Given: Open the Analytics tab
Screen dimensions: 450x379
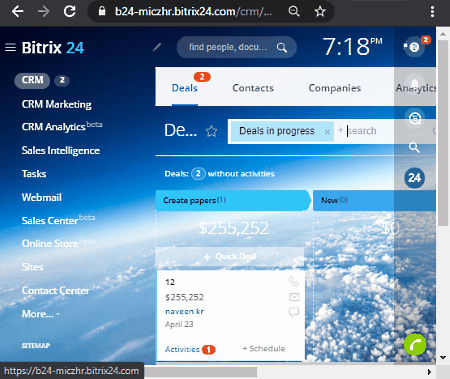Looking at the screenshot, I should [416, 88].
